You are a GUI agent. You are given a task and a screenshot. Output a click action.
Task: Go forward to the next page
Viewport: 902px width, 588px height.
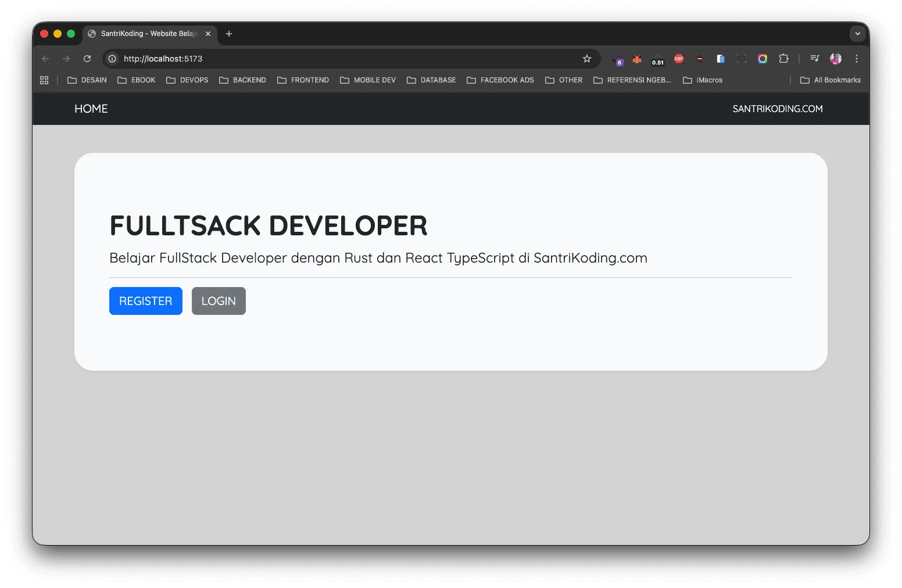coord(66,59)
